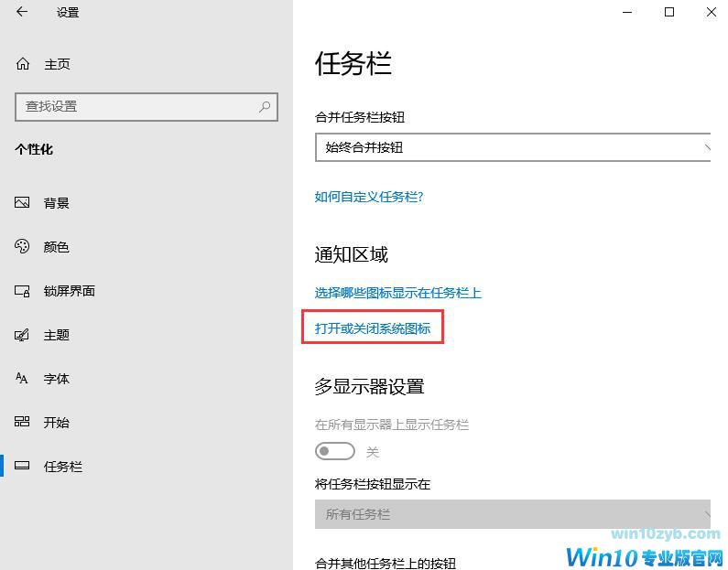
Task: Click the search magnifier icon
Action: 265,107
